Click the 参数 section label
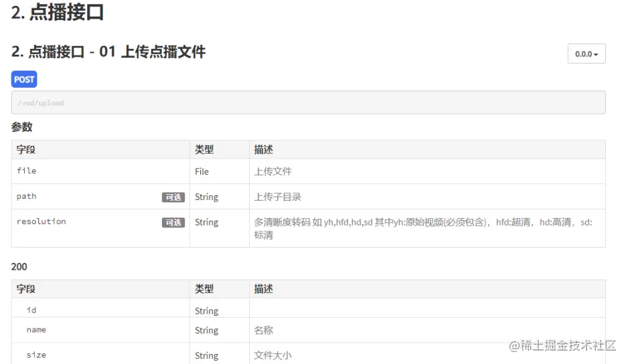The width and height of the screenshot is (628, 364). pos(21,127)
